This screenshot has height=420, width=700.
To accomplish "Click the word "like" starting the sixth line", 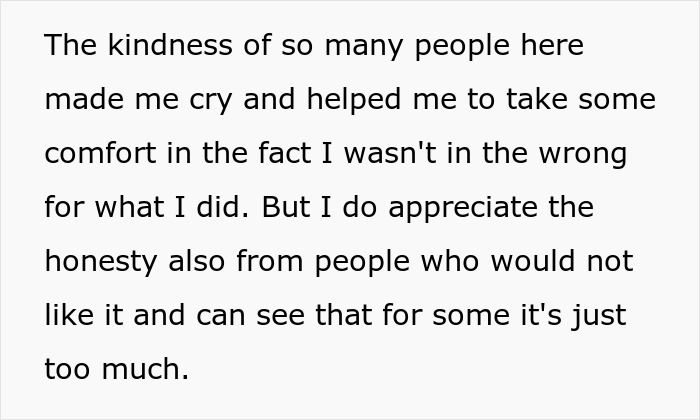I will click(67, 316).
